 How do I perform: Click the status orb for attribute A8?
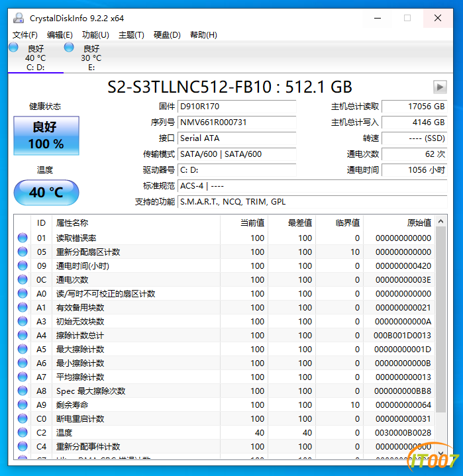[x=23, y=391]
